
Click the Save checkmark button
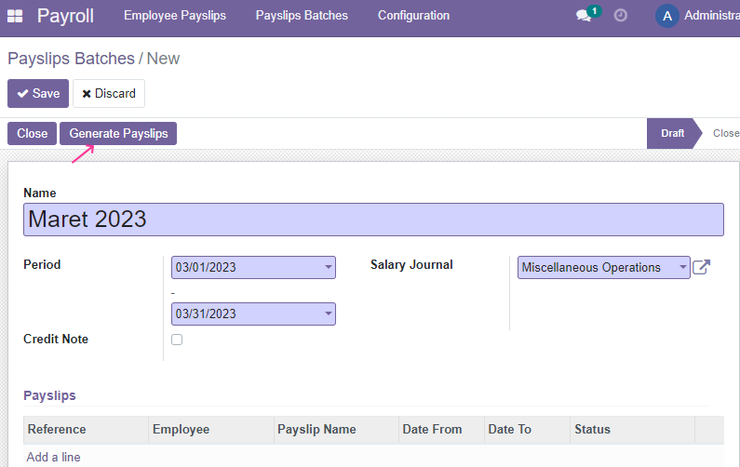click(x=38, y=93)
